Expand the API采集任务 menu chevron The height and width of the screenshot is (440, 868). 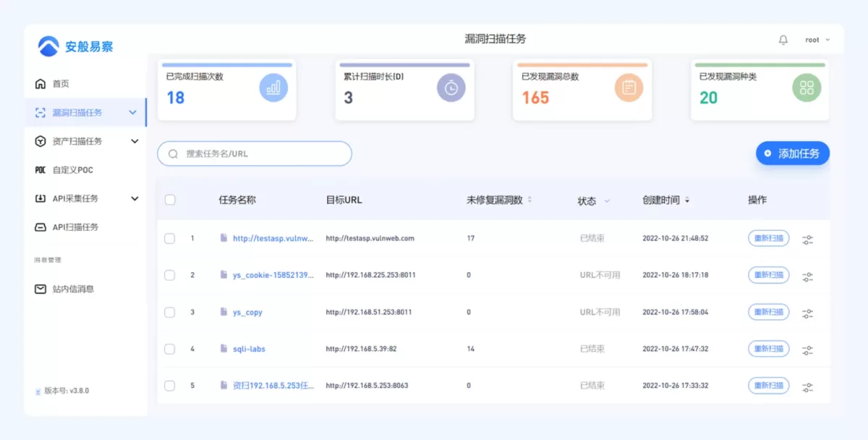click(x=135, y=198)
